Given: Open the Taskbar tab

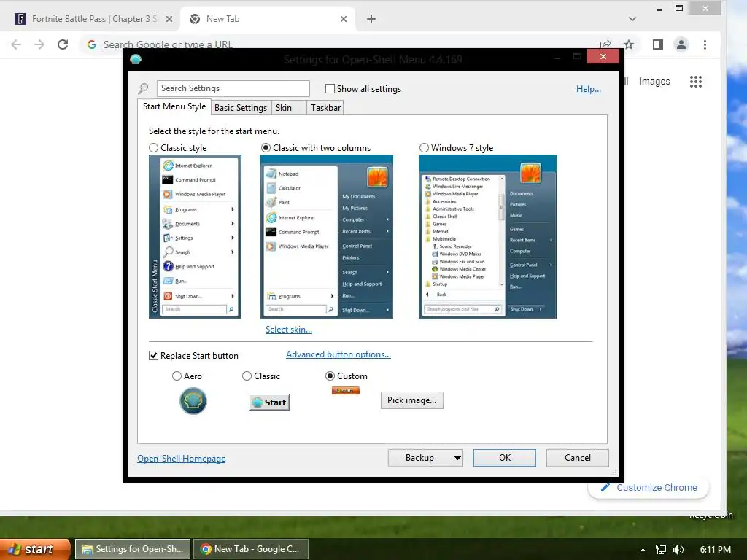Looking at the screenshot, I should tap(325, 108).
